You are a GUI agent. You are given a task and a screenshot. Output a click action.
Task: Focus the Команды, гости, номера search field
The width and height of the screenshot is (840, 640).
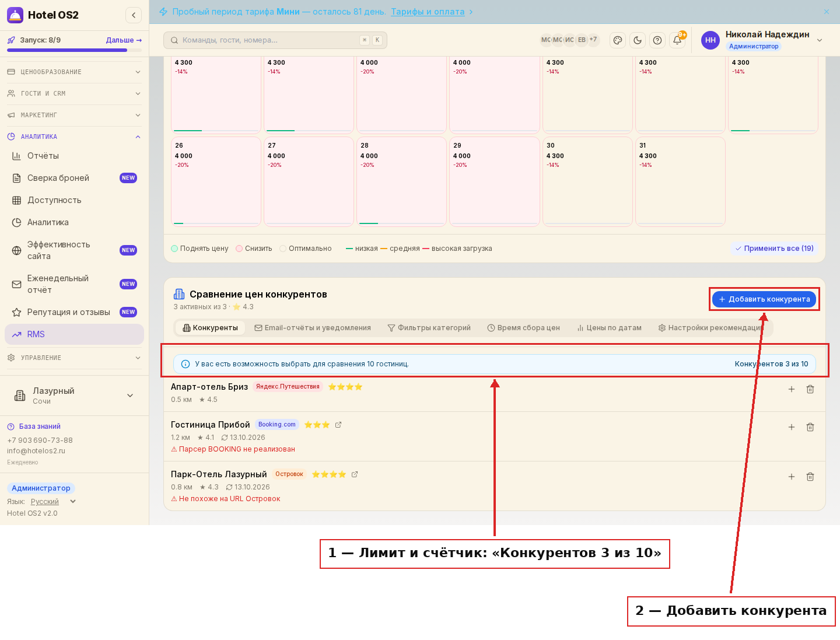(275, 40)
